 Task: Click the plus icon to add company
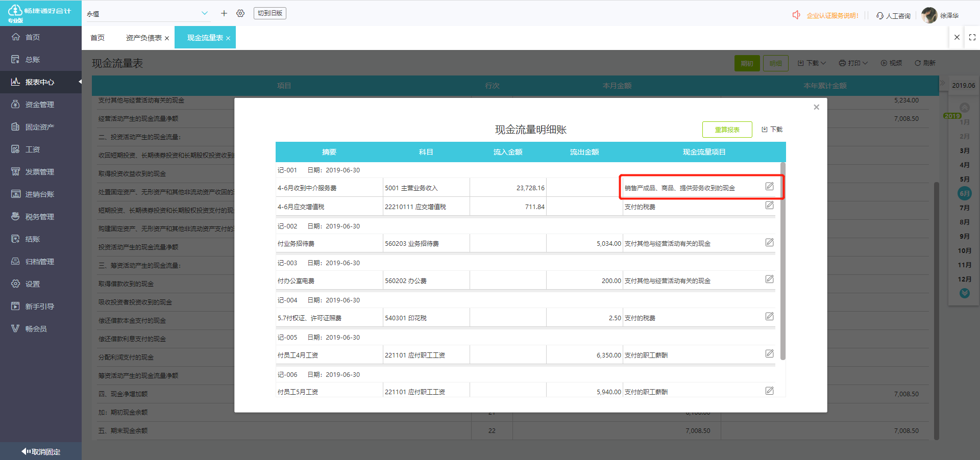click(224, 13)
